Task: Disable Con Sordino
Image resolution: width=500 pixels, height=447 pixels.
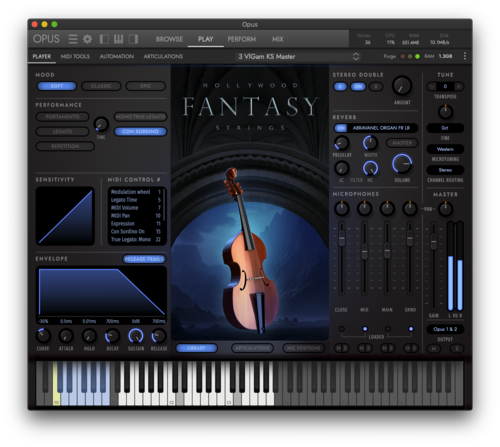Action: point(140,131)
